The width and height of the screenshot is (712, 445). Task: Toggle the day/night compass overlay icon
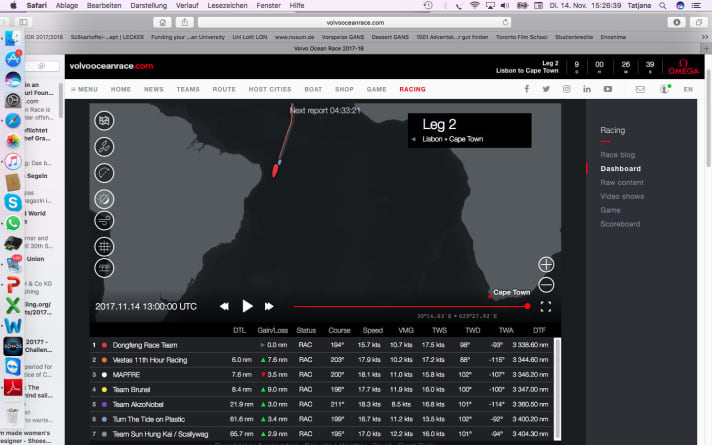[x=104, y=199]
